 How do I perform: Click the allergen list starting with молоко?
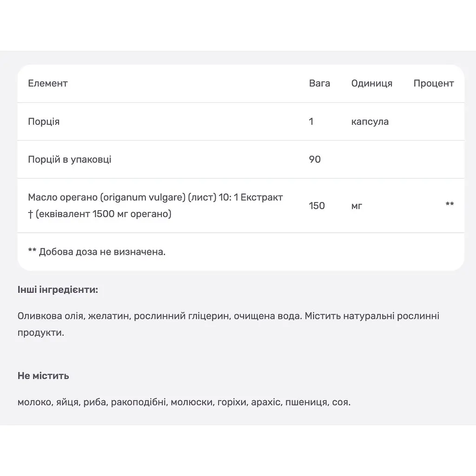click(184, 402)
